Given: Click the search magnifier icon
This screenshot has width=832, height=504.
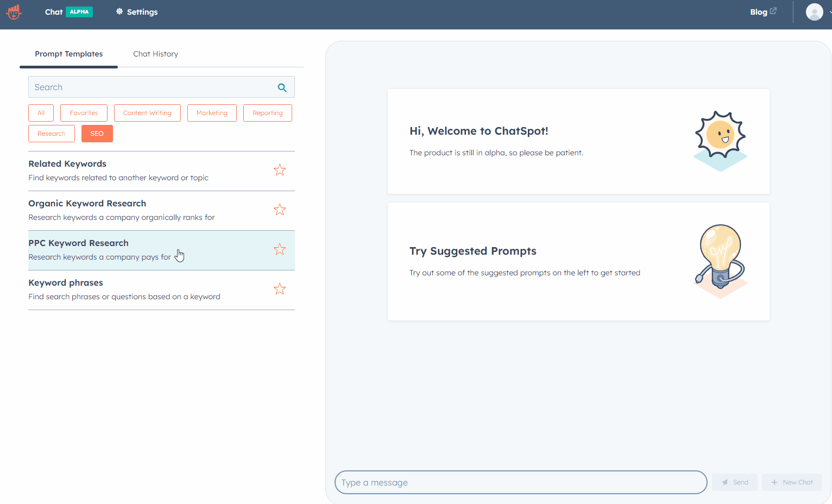Looking at the screenshot, I should tap(282, 87).
